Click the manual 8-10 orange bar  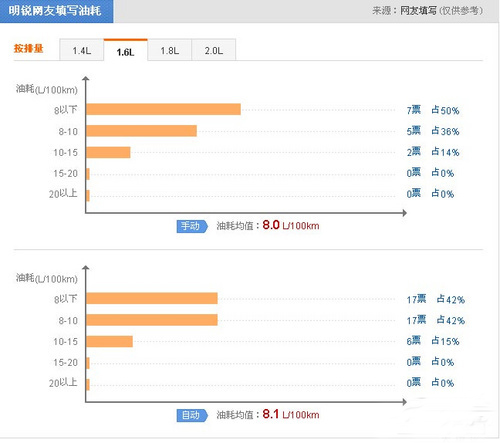141,131
